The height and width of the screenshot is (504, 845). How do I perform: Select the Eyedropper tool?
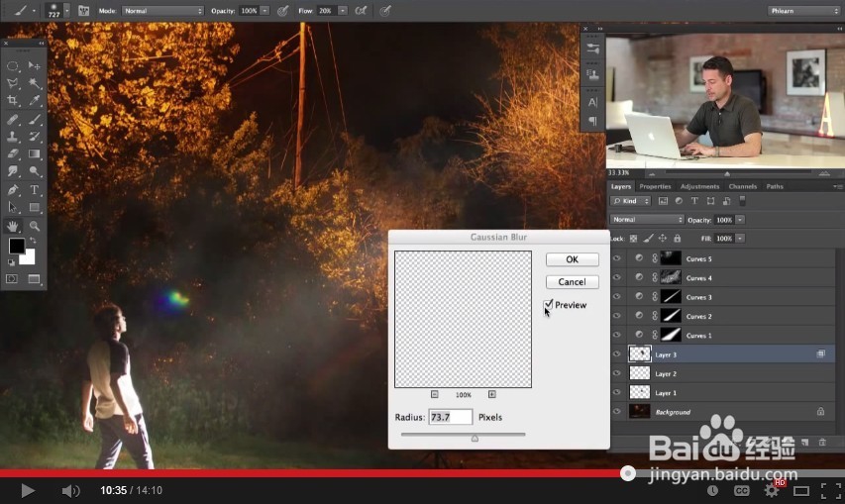[34, 100]
